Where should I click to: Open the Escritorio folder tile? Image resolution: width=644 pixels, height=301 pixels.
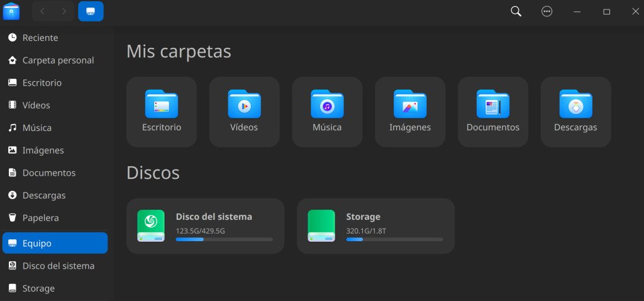click(162, 112)
